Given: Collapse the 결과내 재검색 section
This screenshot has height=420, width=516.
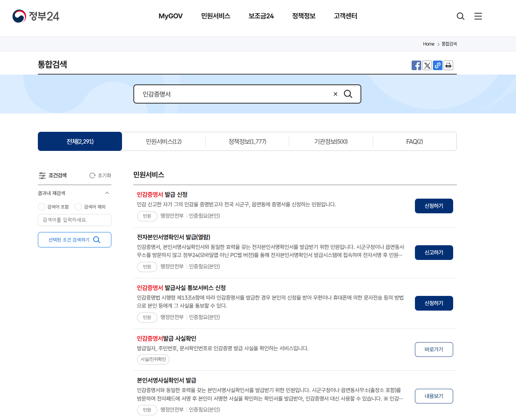Looking at the screenshot, I should (x=107, y=193).
